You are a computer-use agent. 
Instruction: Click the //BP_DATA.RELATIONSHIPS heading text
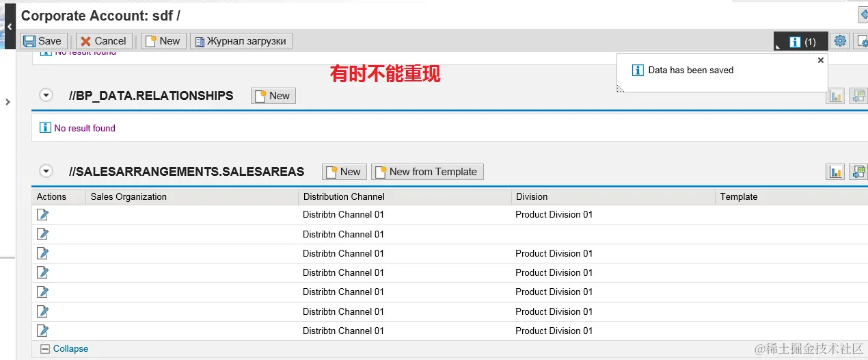click(151, 96)
